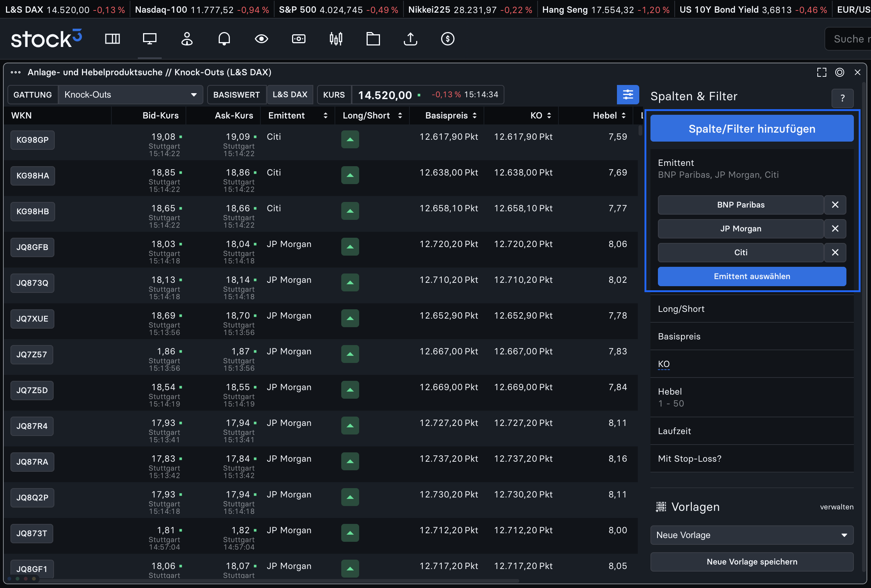
Task: Click long arrow icon for KG98GP
Action: 350,139
